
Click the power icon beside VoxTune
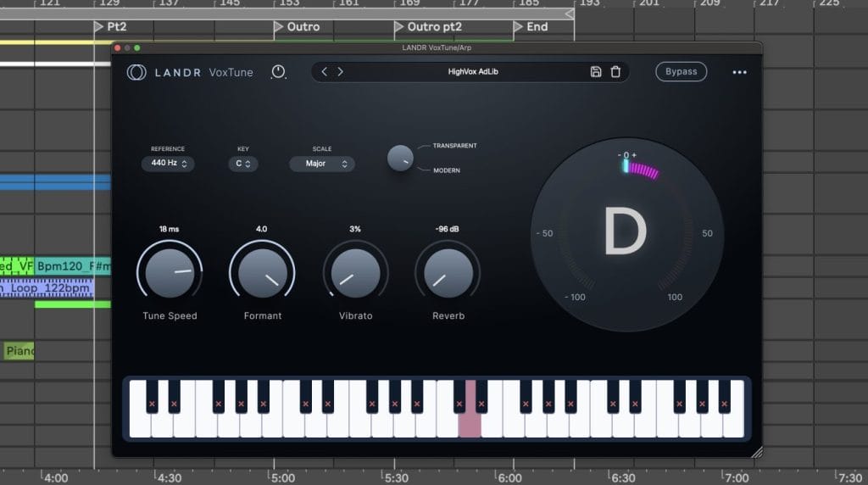tap(278, 72)
